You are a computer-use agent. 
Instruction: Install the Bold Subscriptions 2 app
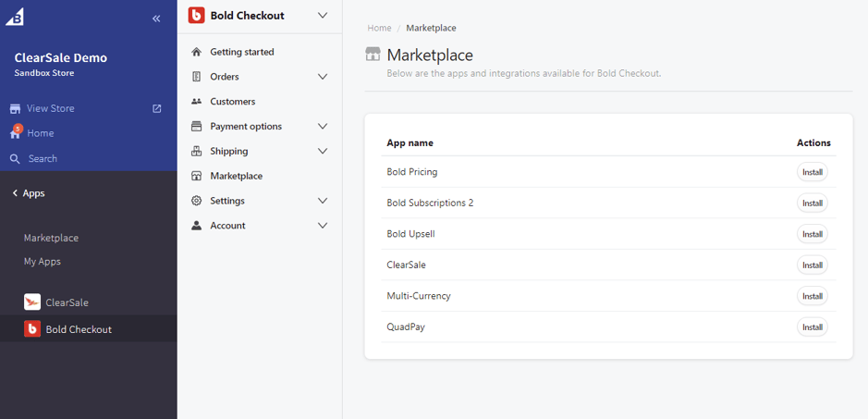(813, 203)
